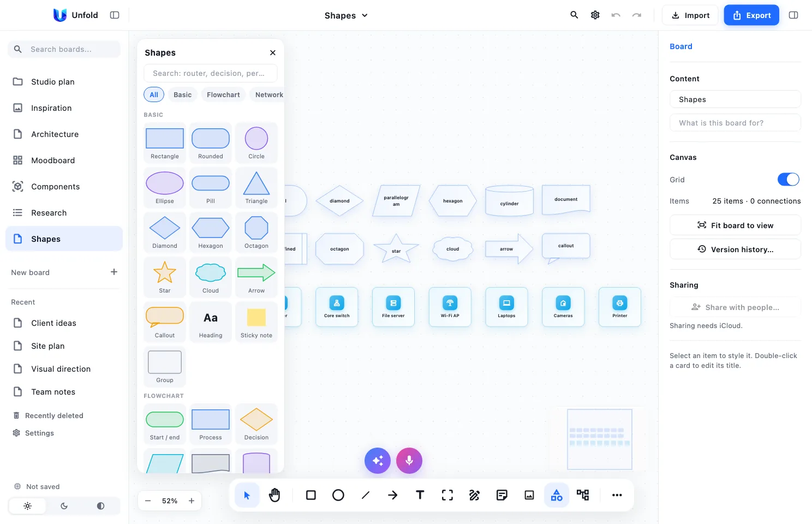Select the Sticky note shape
The image size is (812, 524).
click(x=256, y=323)
